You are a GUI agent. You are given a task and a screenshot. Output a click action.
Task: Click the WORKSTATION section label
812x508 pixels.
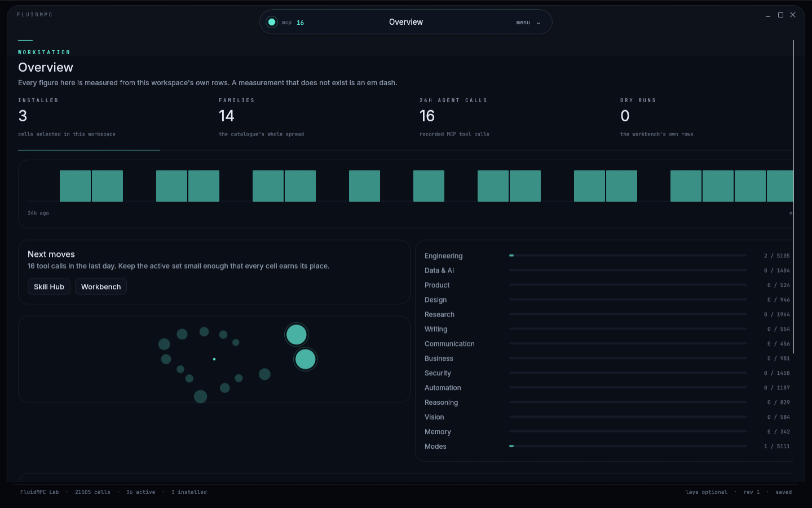pyautogui.click(x=44, y=52)
